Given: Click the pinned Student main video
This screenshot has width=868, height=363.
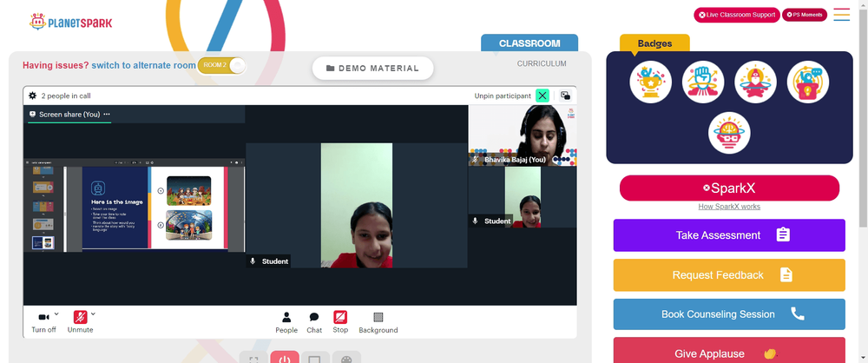Looking at the screenshot, I should (x=357, y=205).
